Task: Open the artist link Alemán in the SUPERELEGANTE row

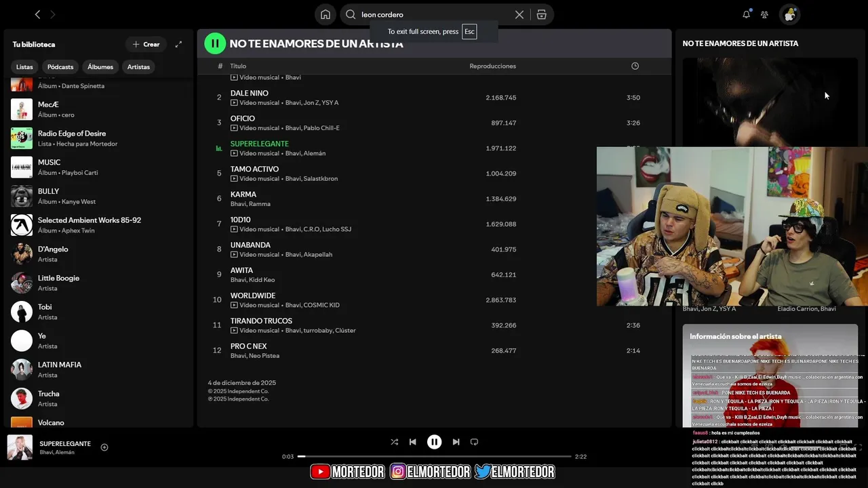Action: click(x=315, y=153)
